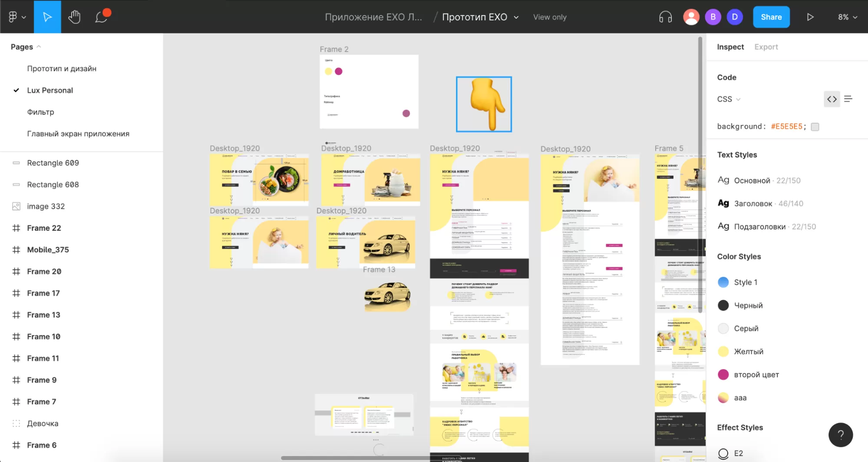Click the Share button
868x462 pixels.
(x=771, y=17)
